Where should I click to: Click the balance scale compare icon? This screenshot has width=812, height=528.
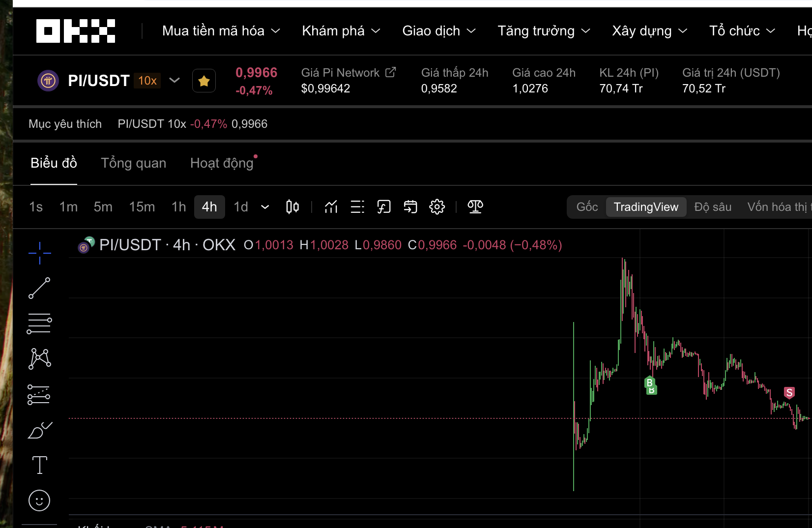click(475, 207)
